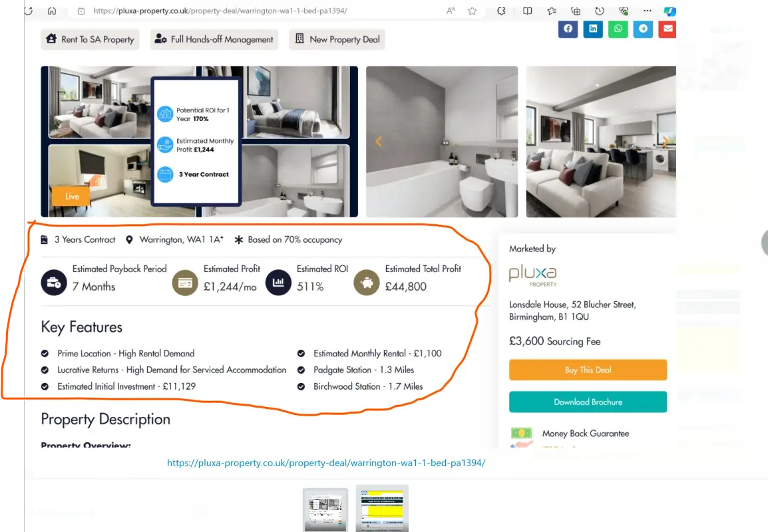
Task: Click the Download Brochure button
Action: click(588, 402)
